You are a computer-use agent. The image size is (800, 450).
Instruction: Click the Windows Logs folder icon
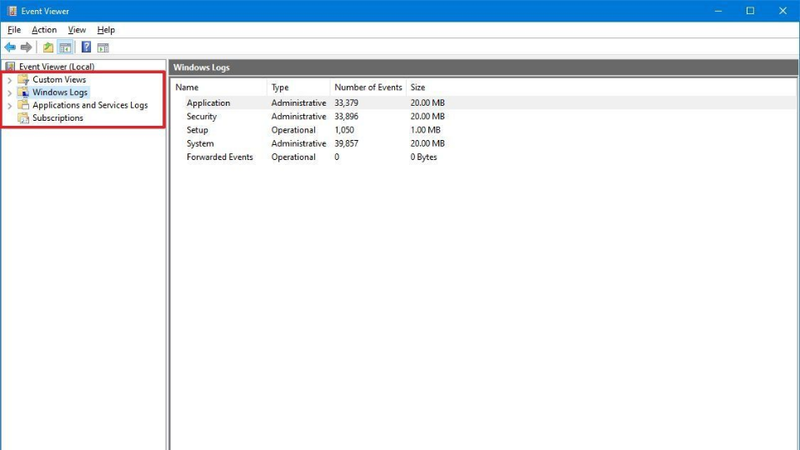pyautogui.click(x=23, y=92)
